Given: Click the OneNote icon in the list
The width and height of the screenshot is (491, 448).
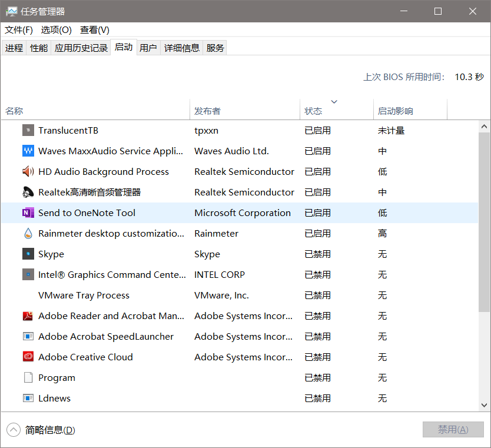Looking at the screenshot, I should [28, 213].
